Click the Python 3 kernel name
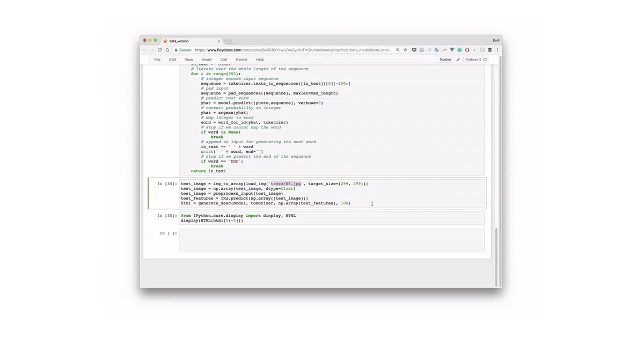644x338 pixels. coord(473,60)
